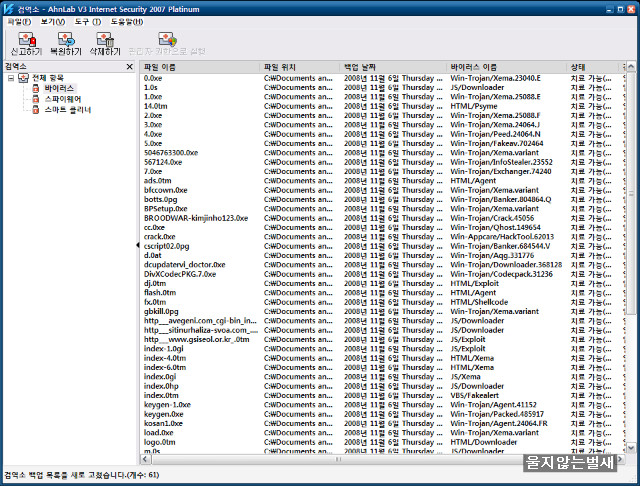
Task: Collapse side panel with splitter arrow
Action: click(138, 245)
